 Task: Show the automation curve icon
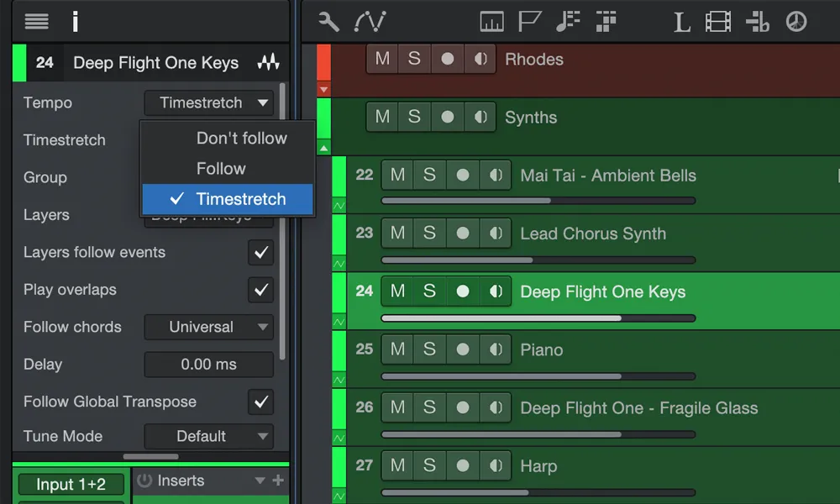point(370,22)
